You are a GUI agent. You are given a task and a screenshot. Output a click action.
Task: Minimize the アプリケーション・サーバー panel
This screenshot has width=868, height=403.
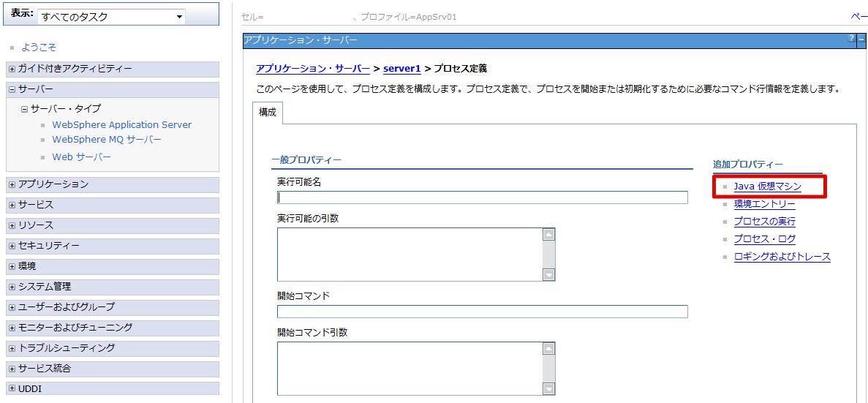861,38
